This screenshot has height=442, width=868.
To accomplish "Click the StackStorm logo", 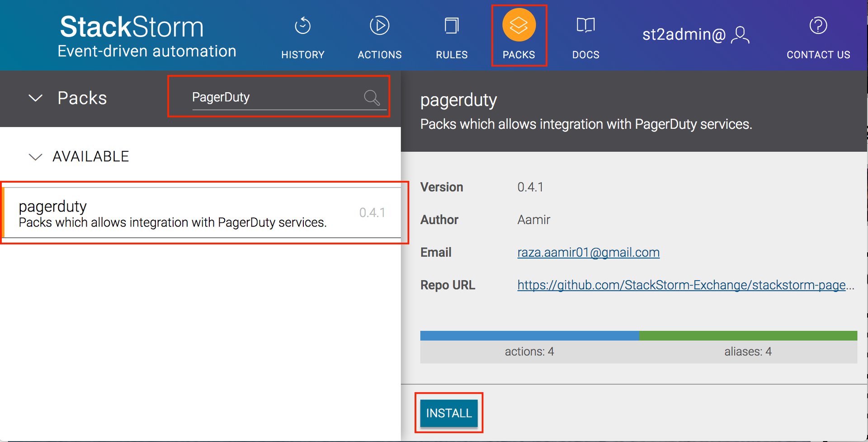I will 132,27.
